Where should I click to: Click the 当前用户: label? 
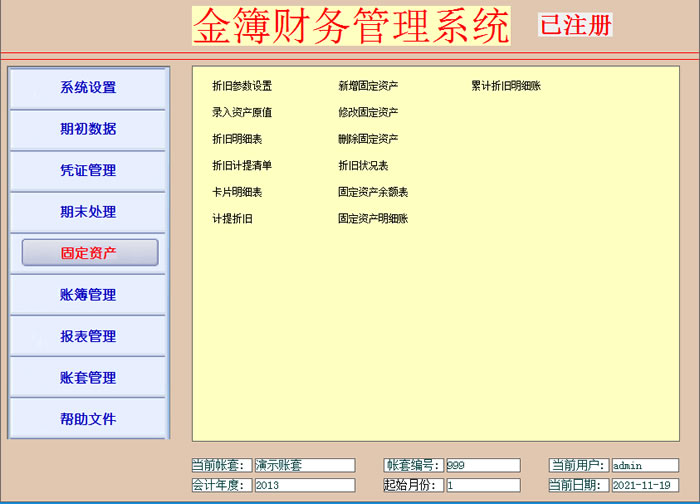579,465
